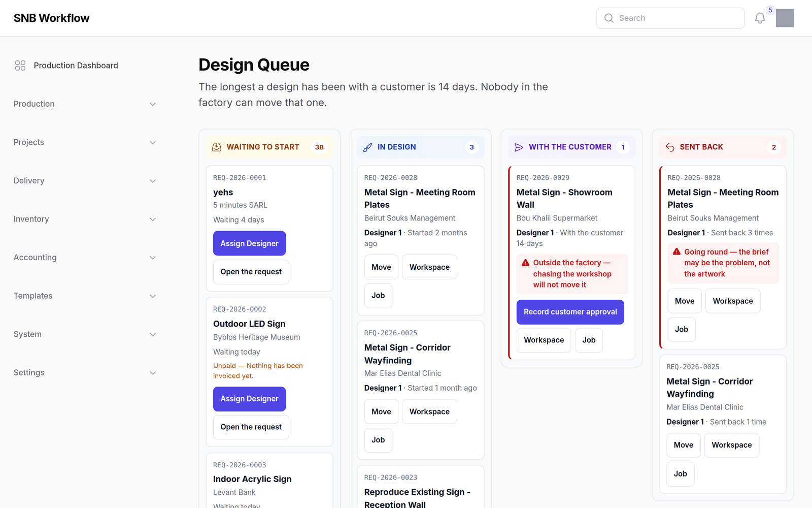The width and height of the screenshot is (812, 508).
Task: Open Job on Sent Back Meeting Room Plates
Action: (x=682, y=329)
